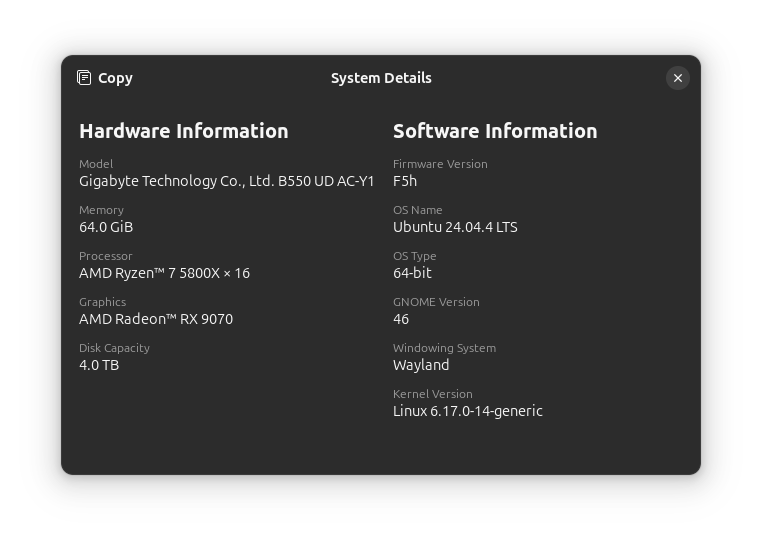Click the System Details window title

[381, 78]
